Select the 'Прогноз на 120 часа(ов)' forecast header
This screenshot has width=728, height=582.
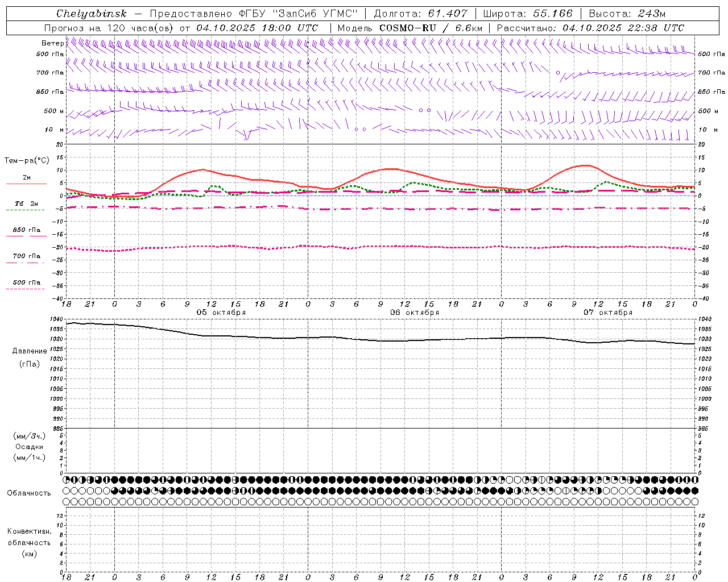click(109, 28)
